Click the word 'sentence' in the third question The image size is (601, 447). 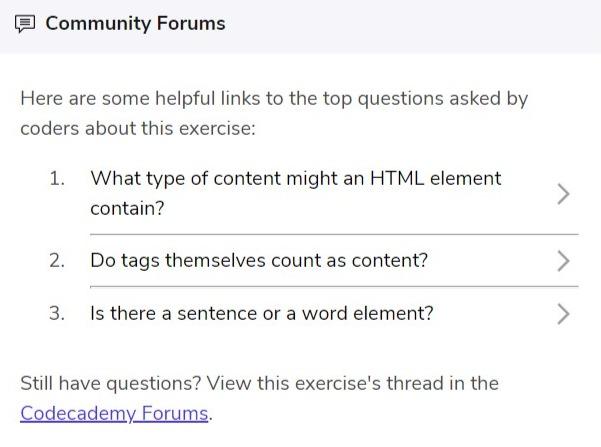click(217, 314)
